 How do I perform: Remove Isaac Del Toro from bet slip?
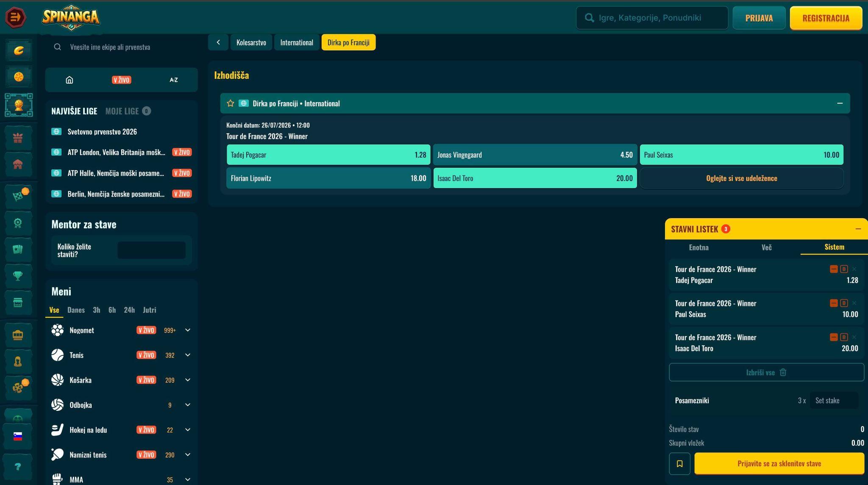coord(854,337)
